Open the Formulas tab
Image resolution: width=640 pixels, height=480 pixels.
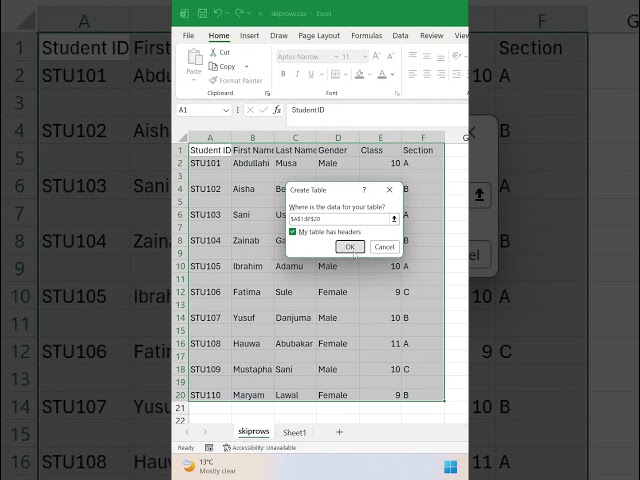click(367, 36)
